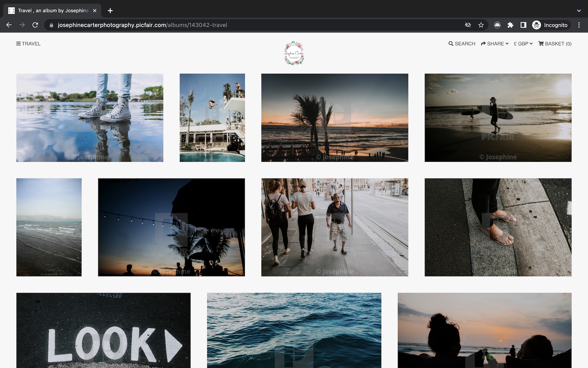This screenshot has height=368, width=588.
Task: Open the TRAVEL hamburger menu
Action: coord(28,44)
